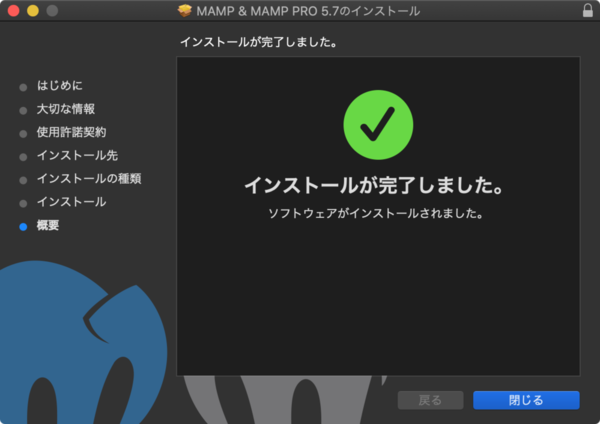Select the 大切な情報 step
Viewport: 600px width, 424px height.
click(x=66, y=109)
